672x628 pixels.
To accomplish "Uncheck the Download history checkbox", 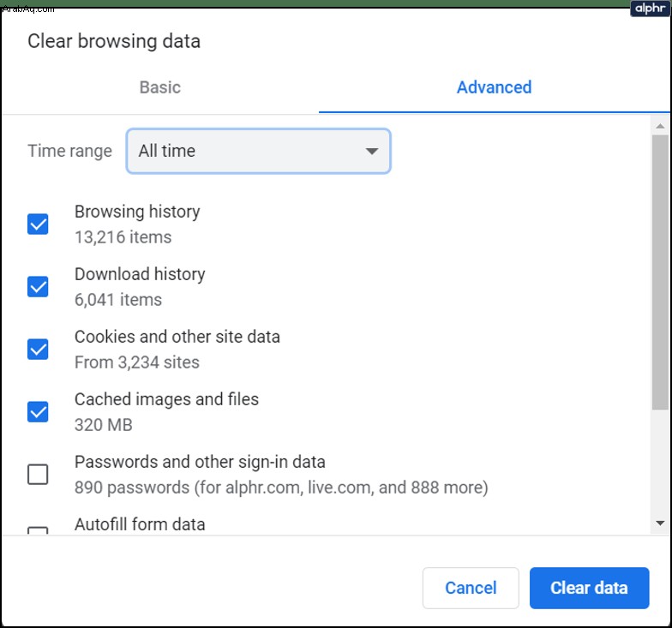I will 38,286.
